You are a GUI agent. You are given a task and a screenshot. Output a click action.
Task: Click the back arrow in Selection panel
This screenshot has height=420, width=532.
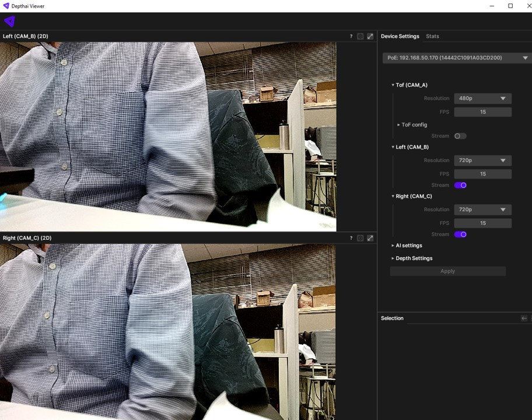pos(524,318)
